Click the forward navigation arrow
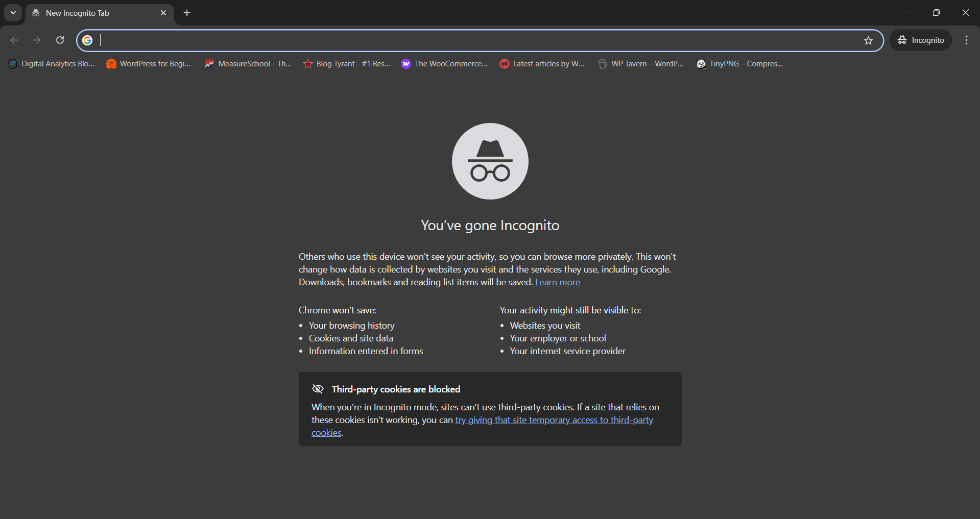The height and width of the screenshot is (519, 980). (x=37, y=40)
